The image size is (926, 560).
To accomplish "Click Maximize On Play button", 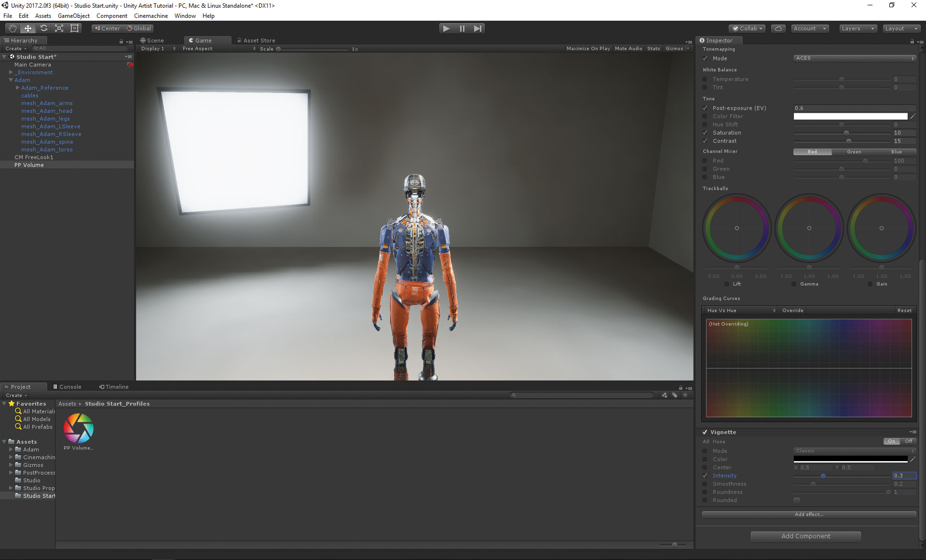I will click(588, 49).
